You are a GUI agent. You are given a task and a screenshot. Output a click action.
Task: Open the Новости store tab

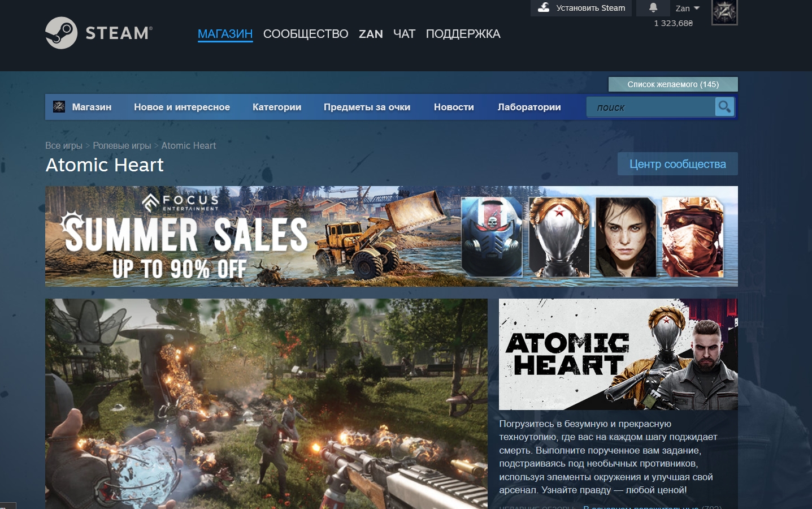pyautogui.click(x=454, y=107)
